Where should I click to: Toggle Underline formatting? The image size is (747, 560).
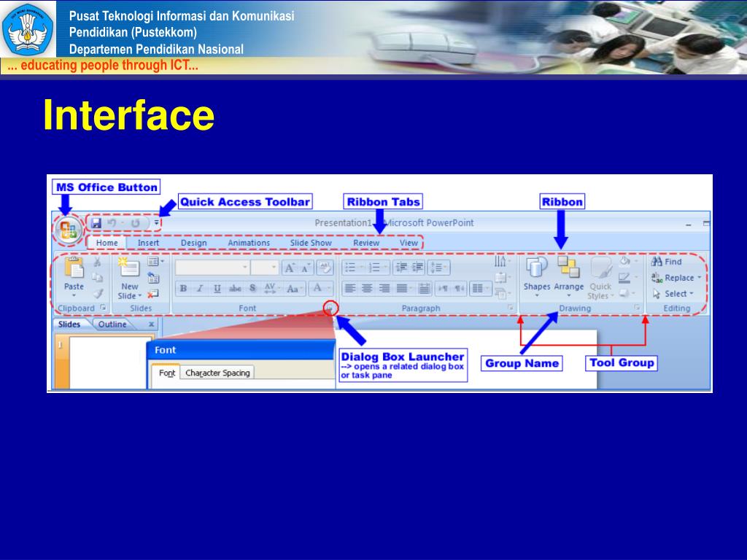pyautogui.click(x=217, y=289)
